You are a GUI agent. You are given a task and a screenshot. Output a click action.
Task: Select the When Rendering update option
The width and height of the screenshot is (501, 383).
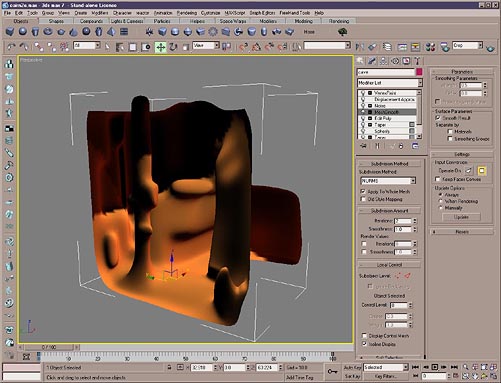pyautogui.click(x=440, y=201)
